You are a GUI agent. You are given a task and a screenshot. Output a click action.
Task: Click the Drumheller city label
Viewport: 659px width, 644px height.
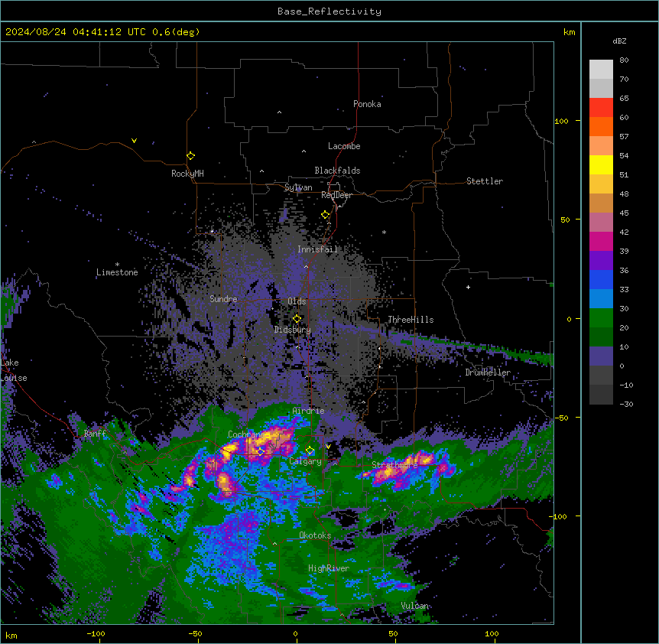tap(488, 372)
